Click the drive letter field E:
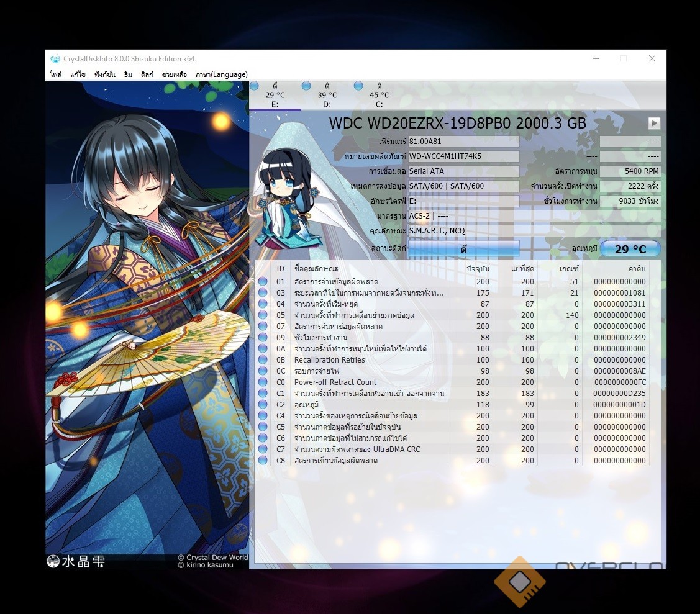 (x=463, y=201)
